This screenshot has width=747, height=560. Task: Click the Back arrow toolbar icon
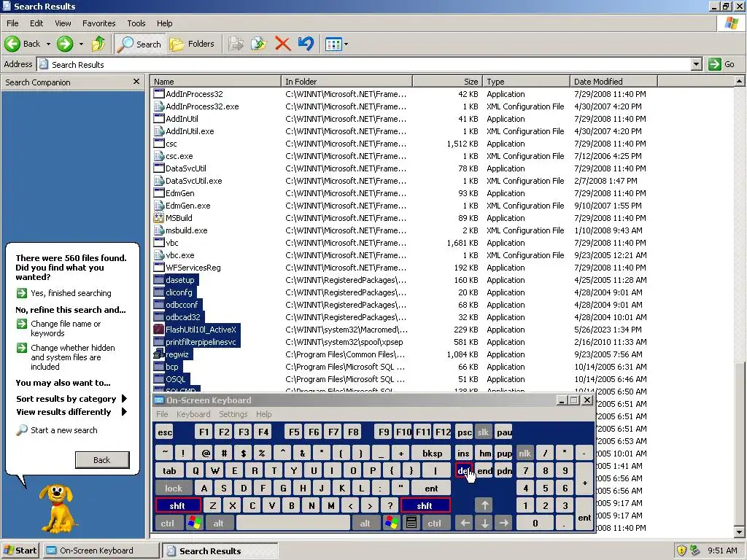tap(12, 44)
